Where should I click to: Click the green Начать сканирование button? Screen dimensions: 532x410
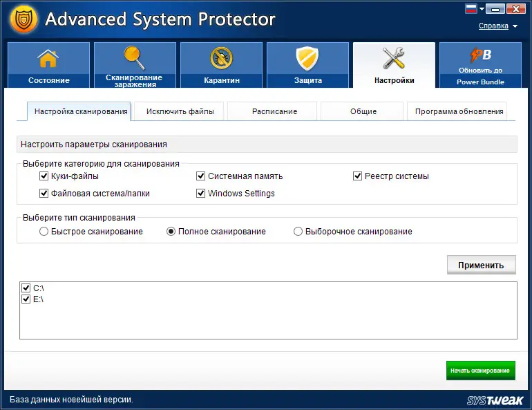pyautogui.click(x=480, y=371)
